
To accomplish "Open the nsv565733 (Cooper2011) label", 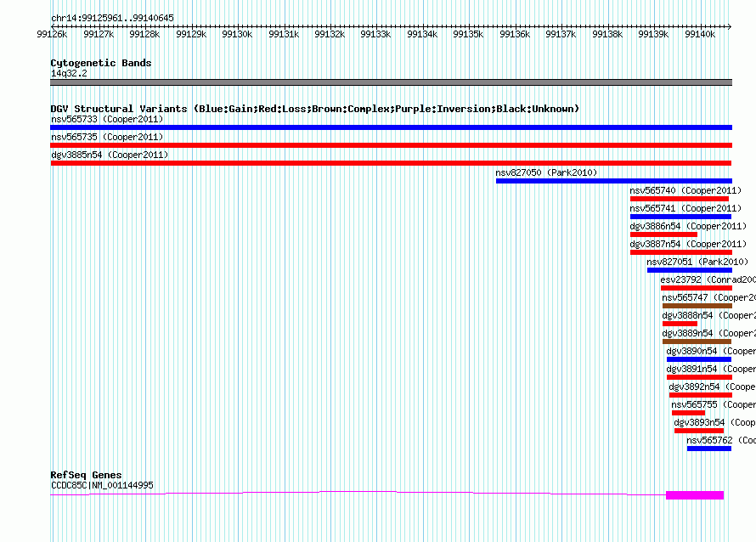I will click(107, 119).
